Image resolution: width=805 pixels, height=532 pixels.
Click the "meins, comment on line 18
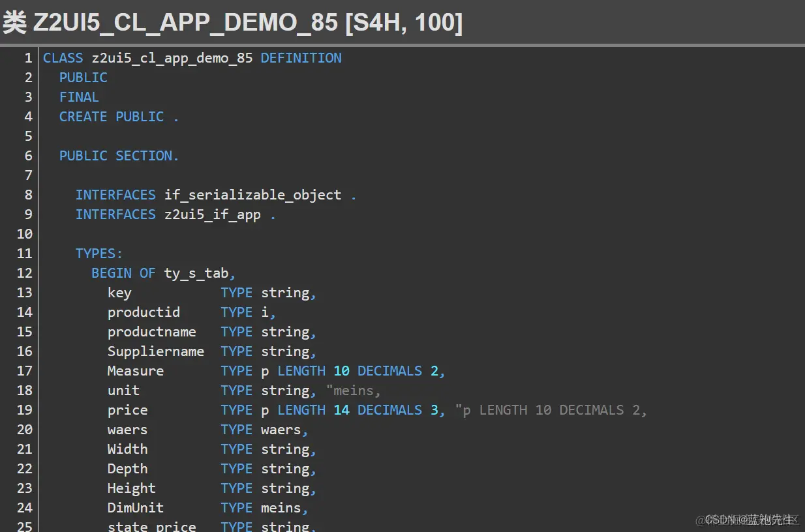(x=354, y=391)
